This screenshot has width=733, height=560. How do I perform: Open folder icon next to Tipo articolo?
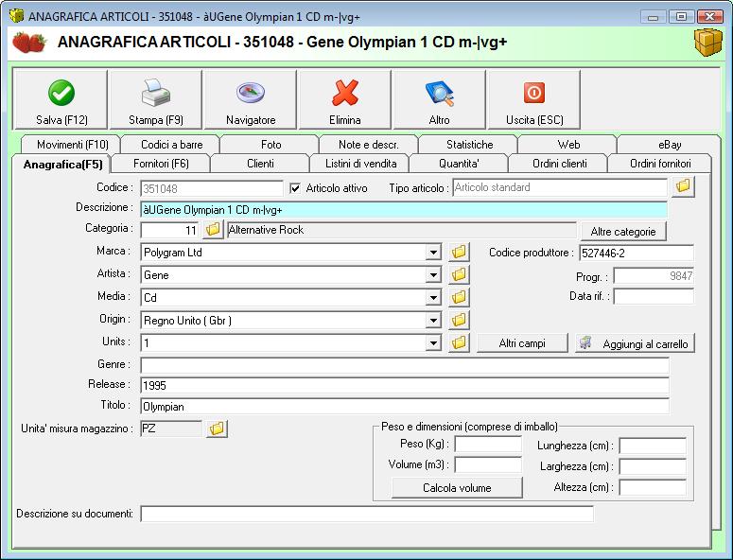pos(683,187)
